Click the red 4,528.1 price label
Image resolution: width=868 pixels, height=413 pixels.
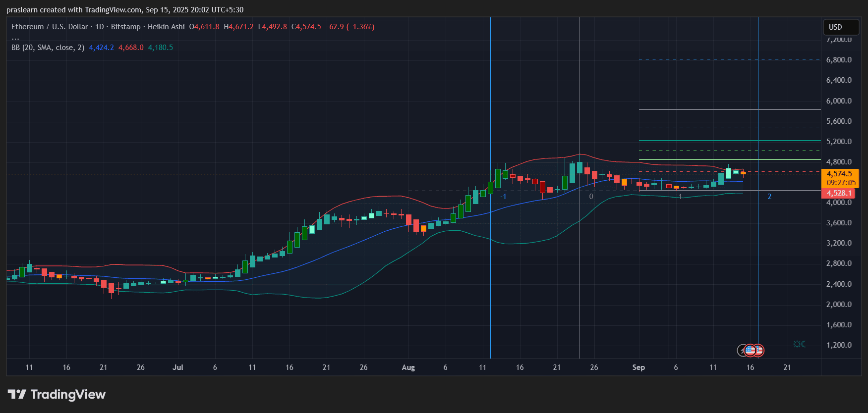tap(839, 193)
